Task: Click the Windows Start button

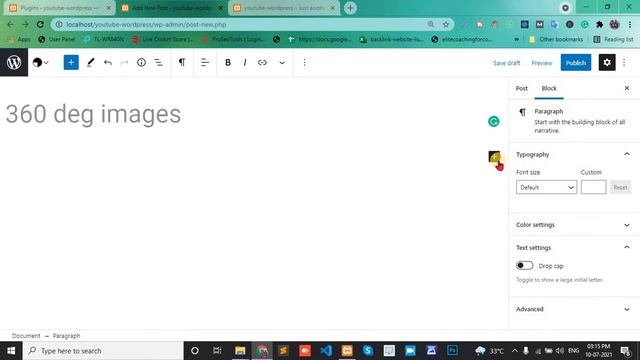Action: (x=11, y=351)
